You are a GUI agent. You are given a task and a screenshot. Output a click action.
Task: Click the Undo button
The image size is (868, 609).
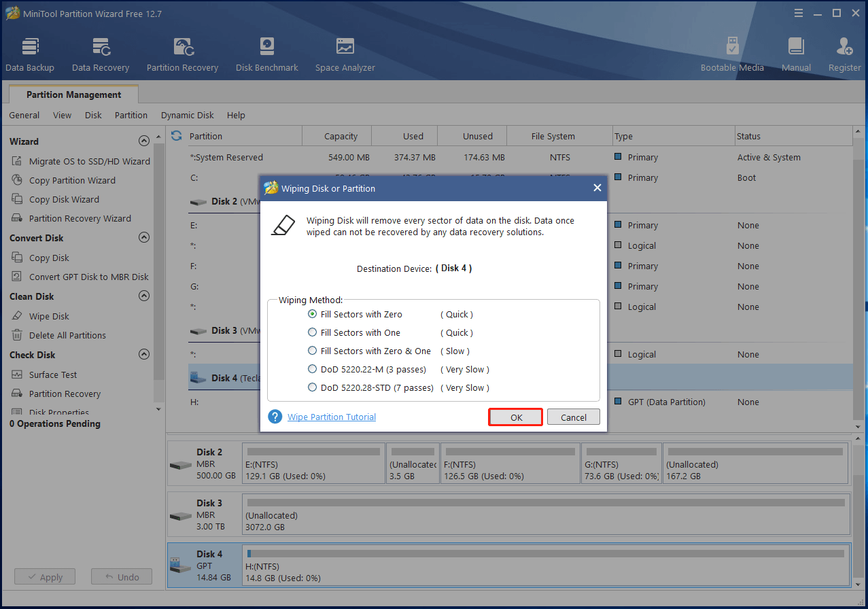pos(122,577)
